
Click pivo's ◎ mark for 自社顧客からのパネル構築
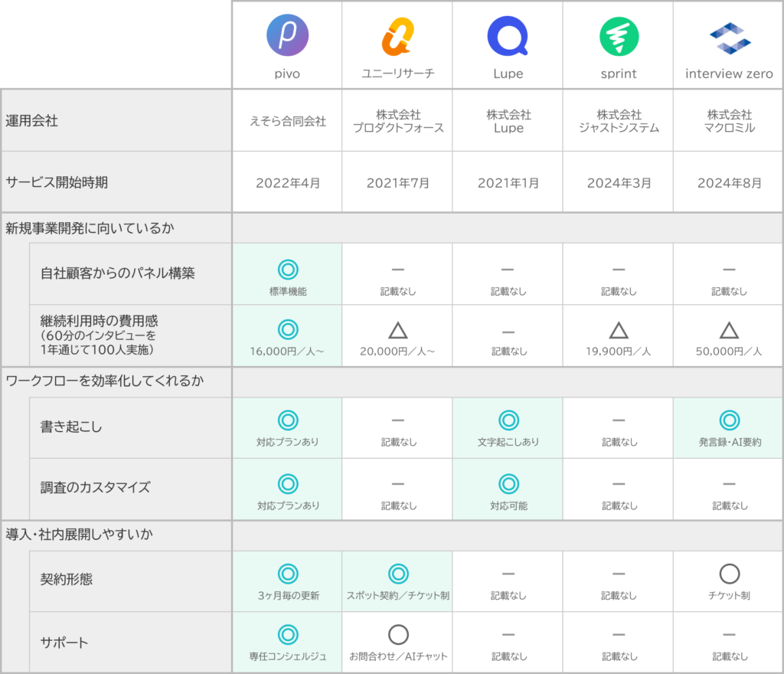coord(287,270)
